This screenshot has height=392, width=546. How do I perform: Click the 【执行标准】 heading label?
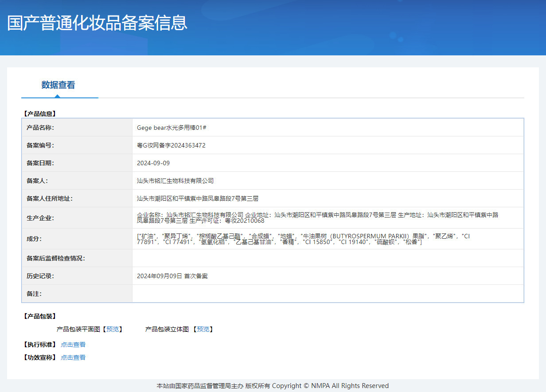click(39, 345)
